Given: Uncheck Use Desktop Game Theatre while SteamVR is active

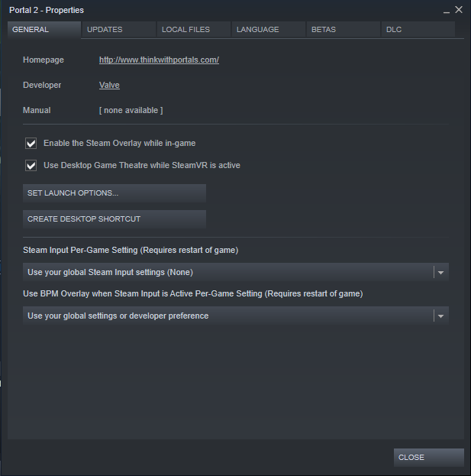Looking at the screenshot, I should [31, 166].
